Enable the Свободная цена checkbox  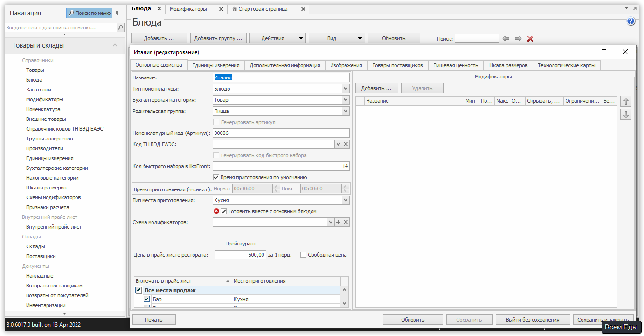click(x=304, y=255)
